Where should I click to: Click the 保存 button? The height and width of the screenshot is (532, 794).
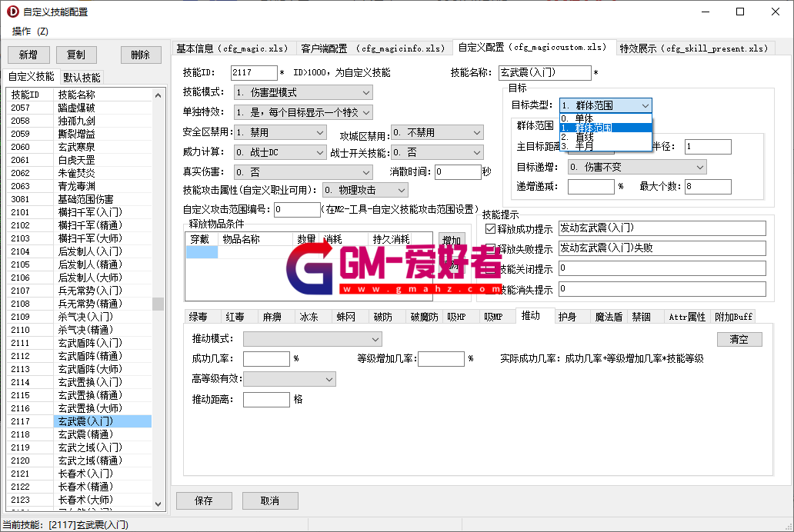tap(204, 500)
